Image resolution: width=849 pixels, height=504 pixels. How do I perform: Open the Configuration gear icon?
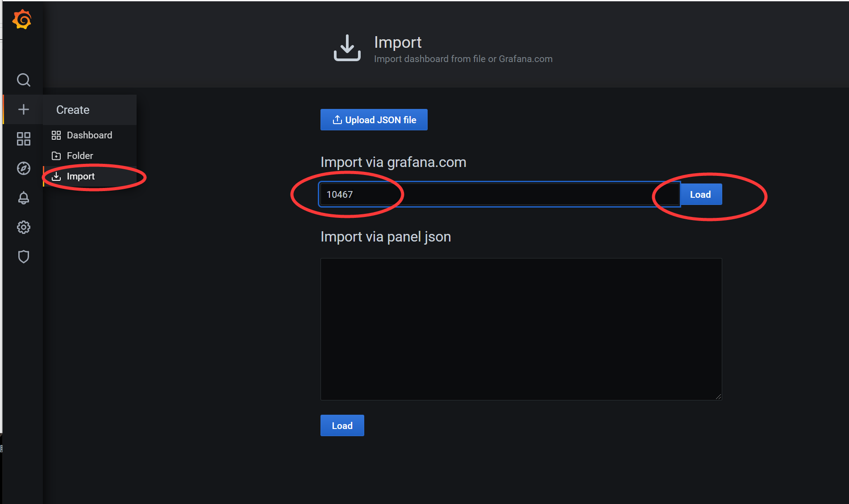(x=24, y=227)
